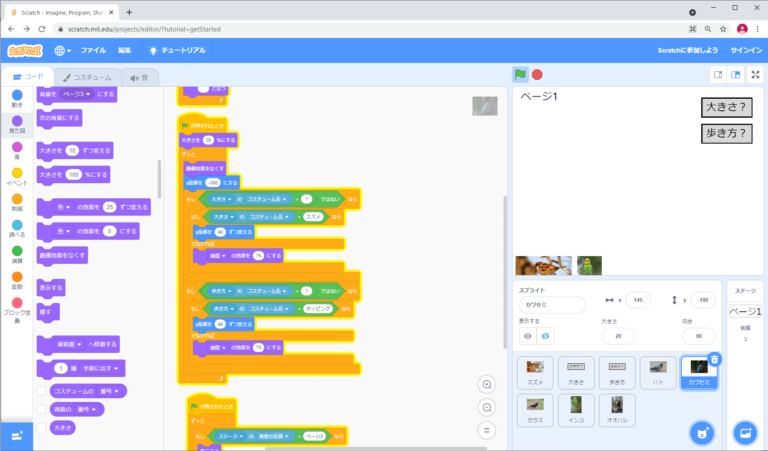Expand the 最前面 layer dropdown in palette block

click(79, 343)
